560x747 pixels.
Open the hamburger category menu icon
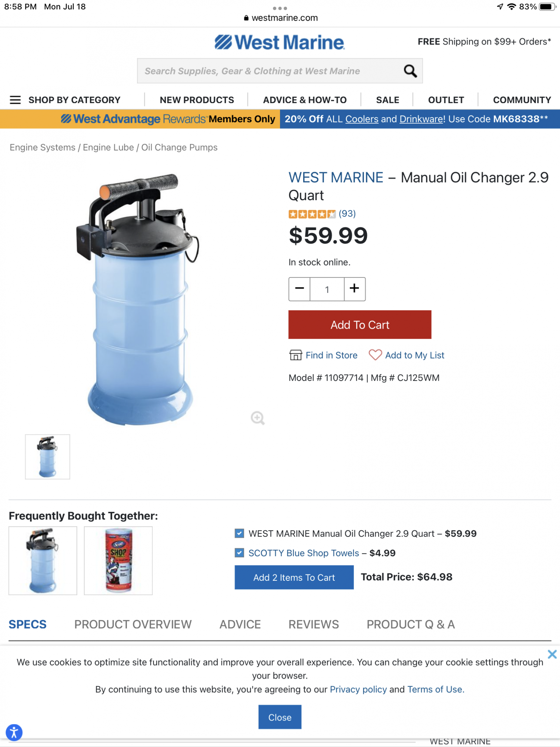[15, 100]
